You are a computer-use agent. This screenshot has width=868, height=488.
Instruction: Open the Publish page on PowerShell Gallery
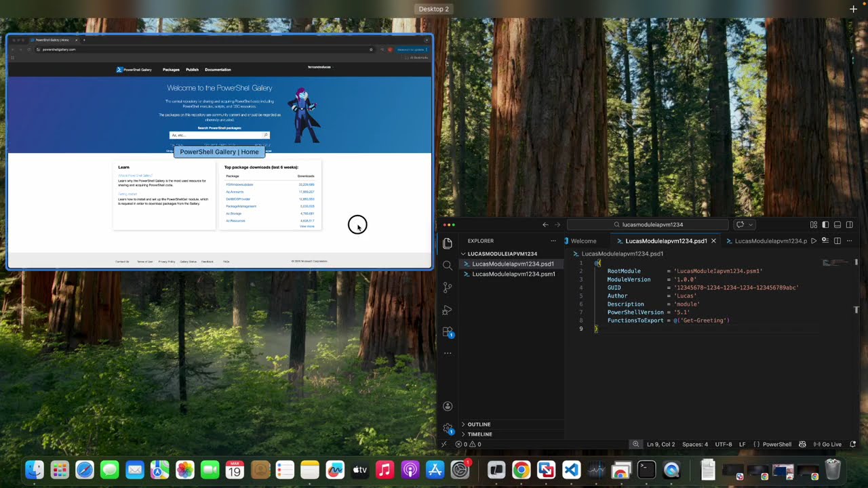tap(193, 69)
